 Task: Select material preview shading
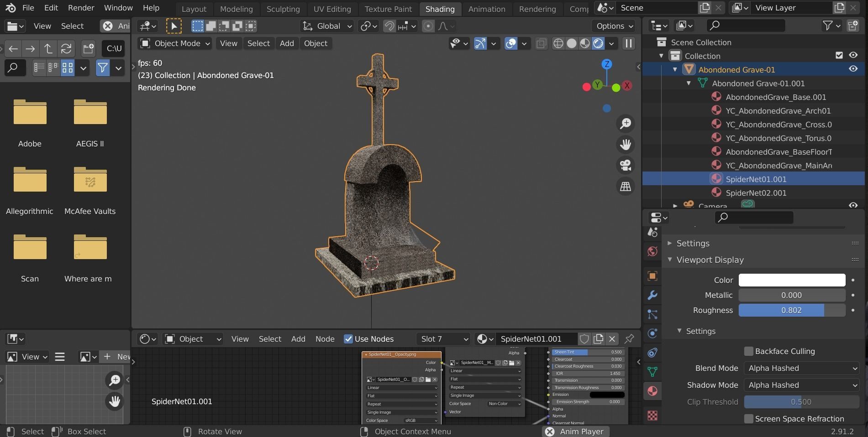584,43
